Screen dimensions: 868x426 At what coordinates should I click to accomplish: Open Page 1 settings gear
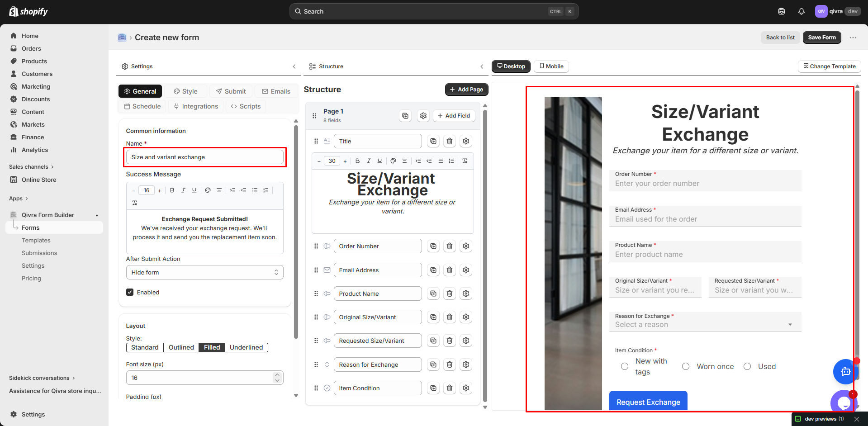pyautogui.click(x=423, y=116)
